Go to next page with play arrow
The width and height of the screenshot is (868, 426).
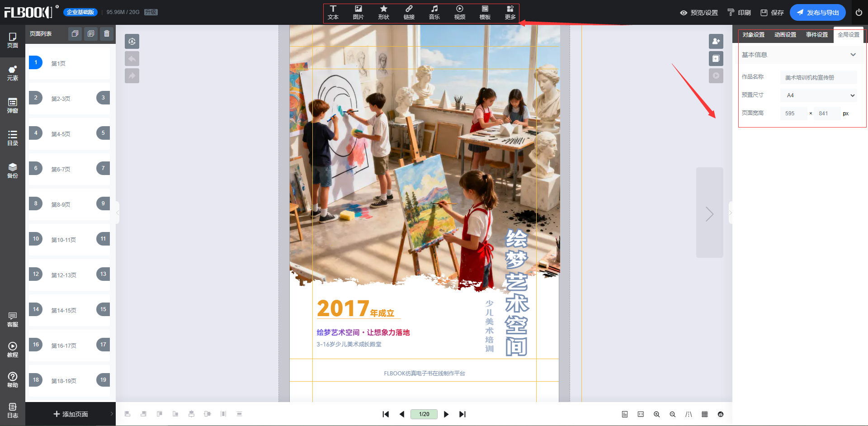point(446,414)
